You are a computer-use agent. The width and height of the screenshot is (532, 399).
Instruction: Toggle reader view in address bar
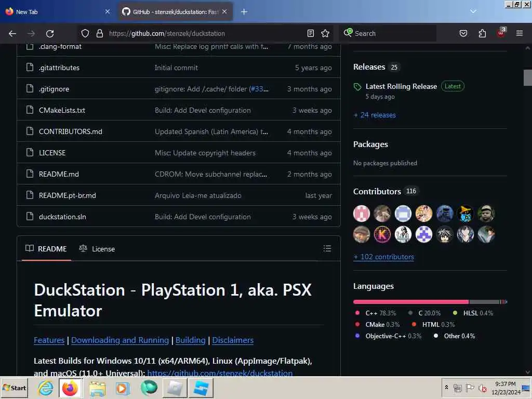(x=311, y=33)
